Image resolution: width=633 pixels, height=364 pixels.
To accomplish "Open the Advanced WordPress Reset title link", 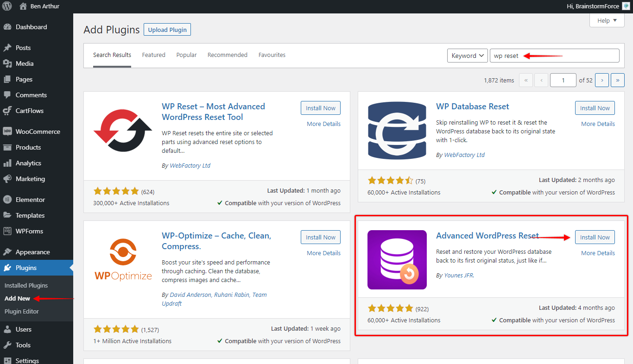I will [487, 236].
